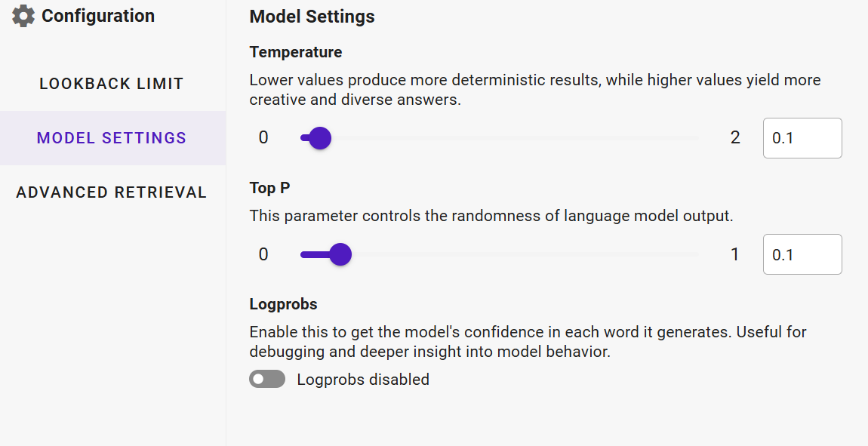Screen dimensions: 868x446
Task: Click the Temperature slider maximum label 2
Action: pyautogui.click(x=735, y=138)
